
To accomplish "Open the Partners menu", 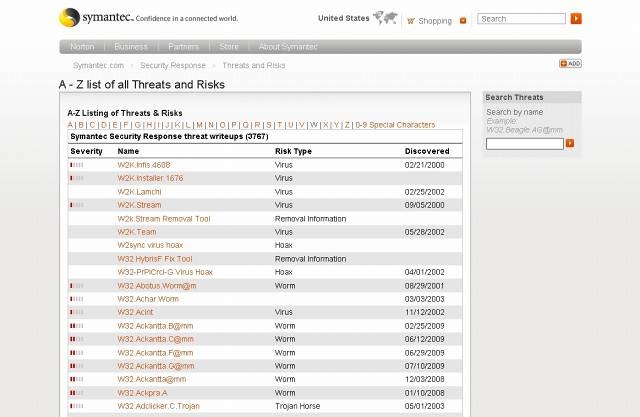I will click(x=184, y=47).
